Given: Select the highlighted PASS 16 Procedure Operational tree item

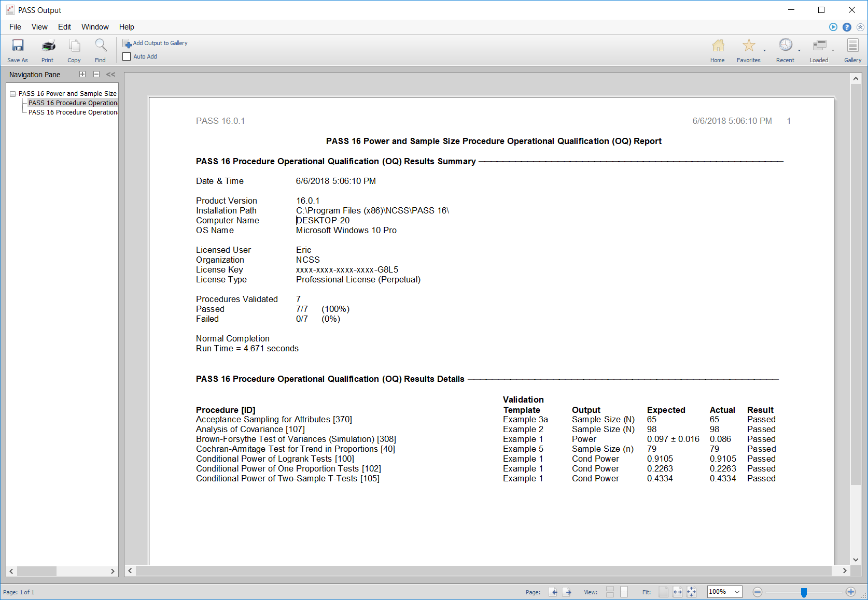Looking at the screenshot, I should (73, 103).
